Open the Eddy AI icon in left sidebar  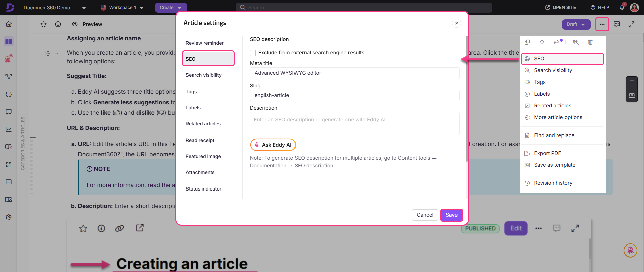(9, 59)
